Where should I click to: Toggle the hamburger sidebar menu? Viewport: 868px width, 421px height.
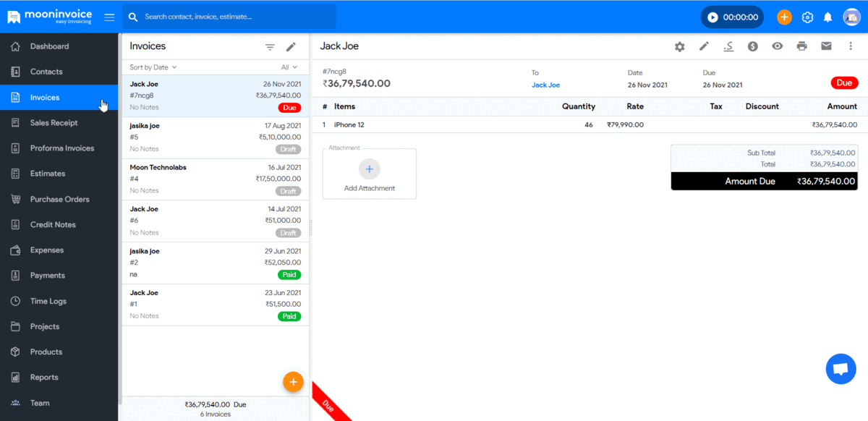point(109,17)
